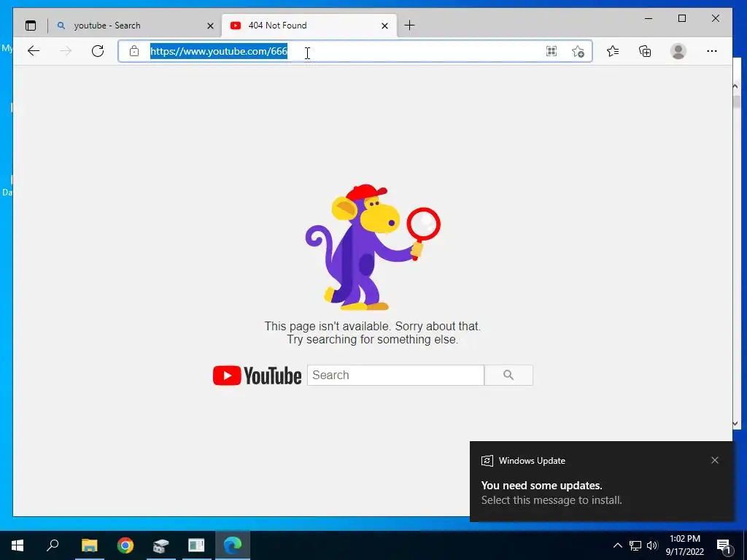Close the '404 Not Found' tab

[385, 26]
